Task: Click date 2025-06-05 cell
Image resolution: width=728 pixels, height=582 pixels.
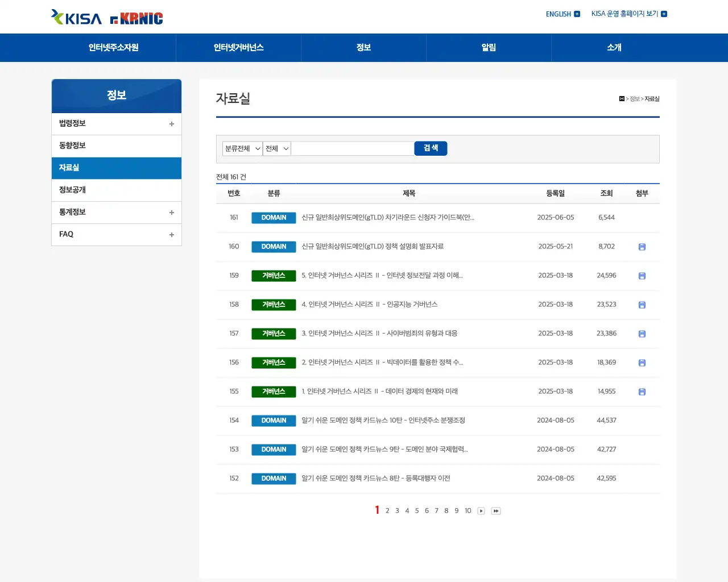Action: [x=556, y=218]
